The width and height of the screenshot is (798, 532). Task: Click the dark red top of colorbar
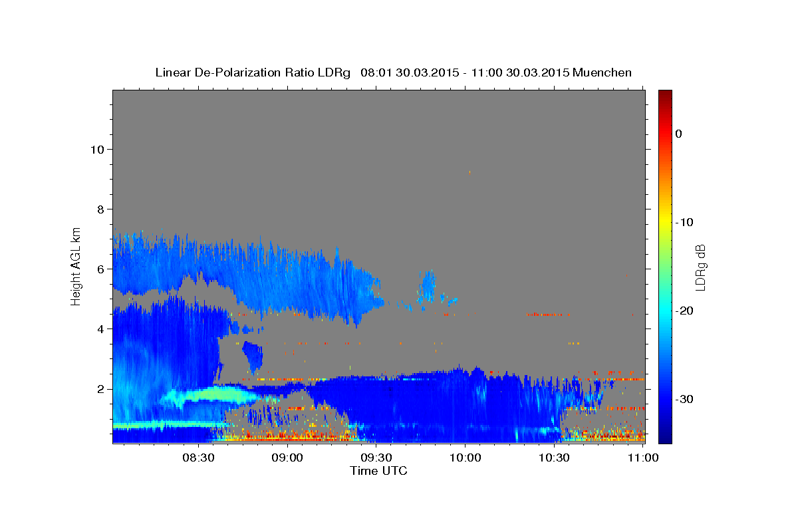coord(665,96)
